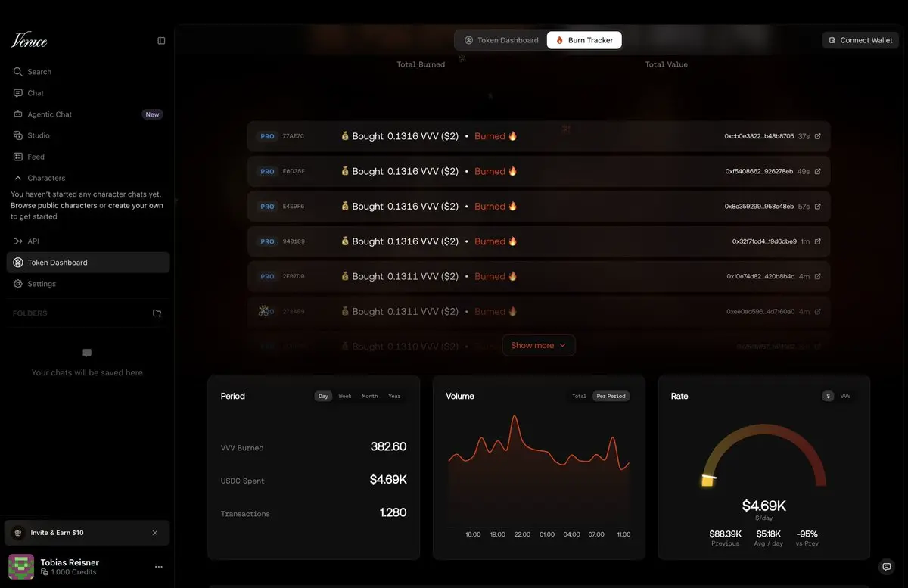Click the 382.60 VVV Burned value

pyautogui.click(x=388, y=447)
